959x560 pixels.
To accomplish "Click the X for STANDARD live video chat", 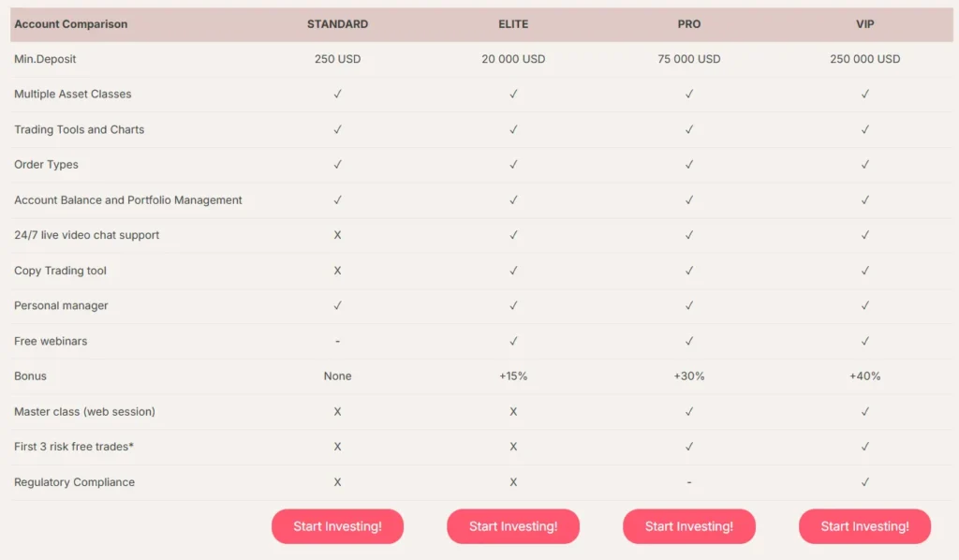I will click(337, 235).
